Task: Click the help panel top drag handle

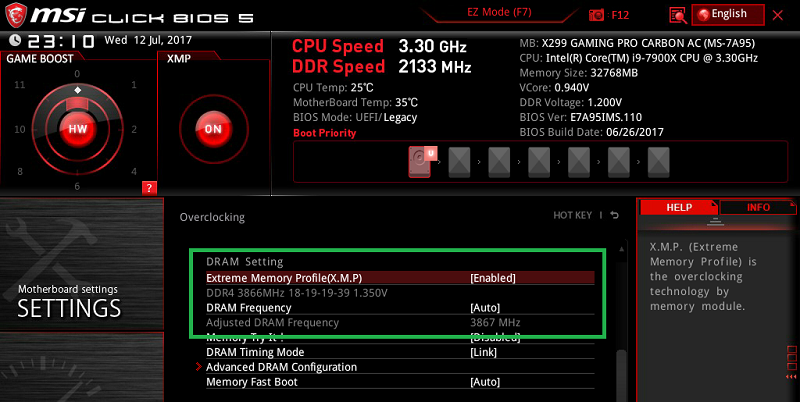Action: [x=715, y=221]
